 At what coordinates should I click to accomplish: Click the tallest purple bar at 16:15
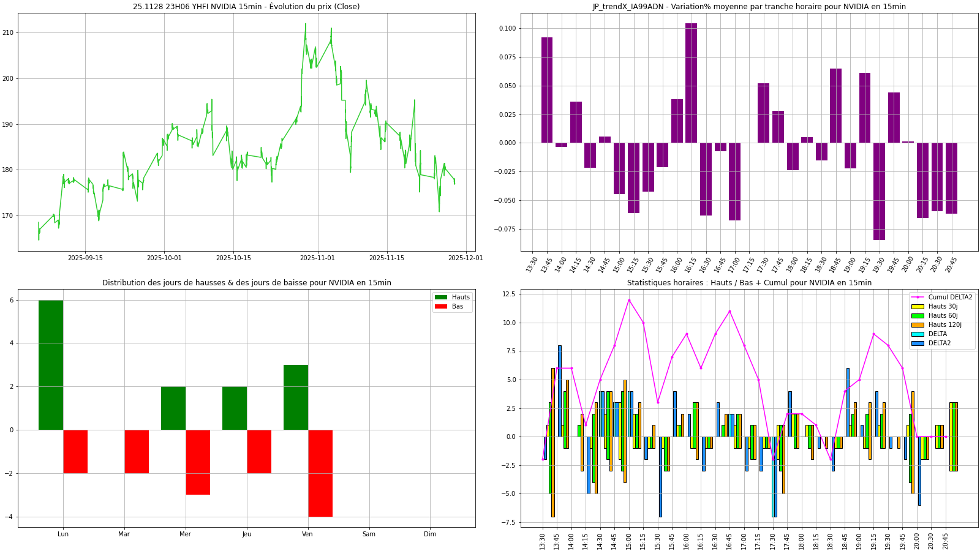click(691, 83)
